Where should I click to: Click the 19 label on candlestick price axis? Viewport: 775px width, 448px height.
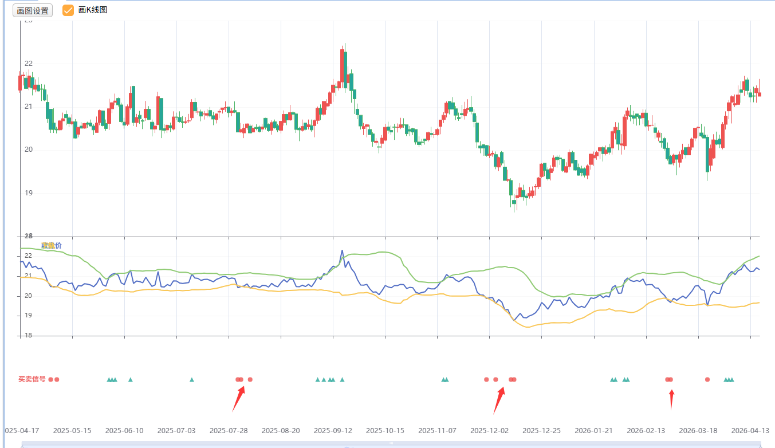[27, 193]
